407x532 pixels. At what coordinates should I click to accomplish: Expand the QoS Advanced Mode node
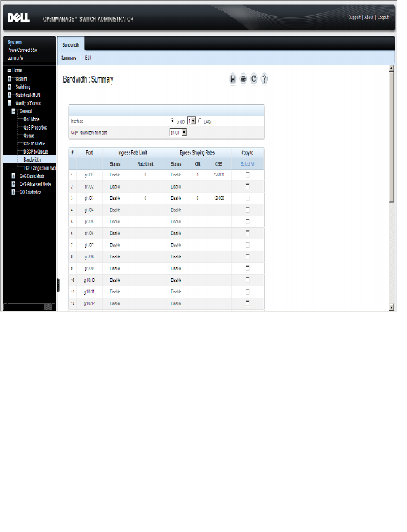point(13,184)
